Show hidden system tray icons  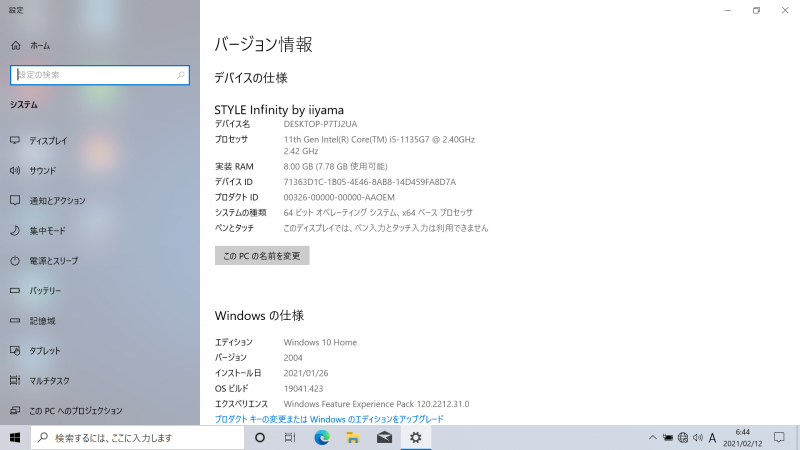[x=653, y=438]
